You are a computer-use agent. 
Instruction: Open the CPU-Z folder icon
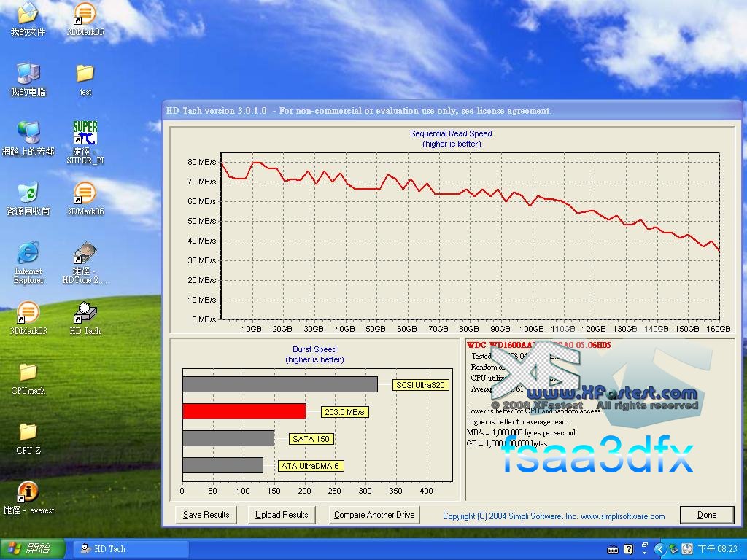point(28,433)
